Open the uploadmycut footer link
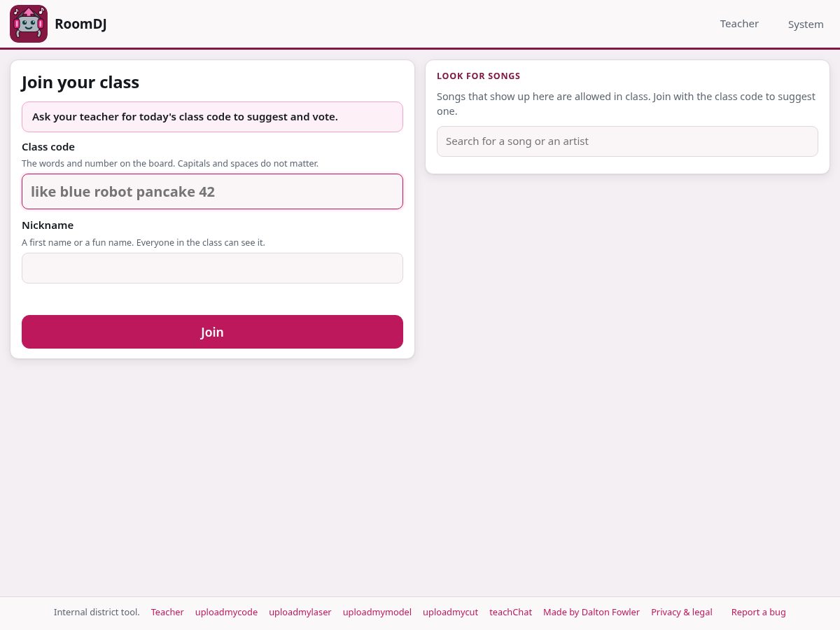Viewport: 840px width, 630px height. pyautogui.click(x=450, y=612)
